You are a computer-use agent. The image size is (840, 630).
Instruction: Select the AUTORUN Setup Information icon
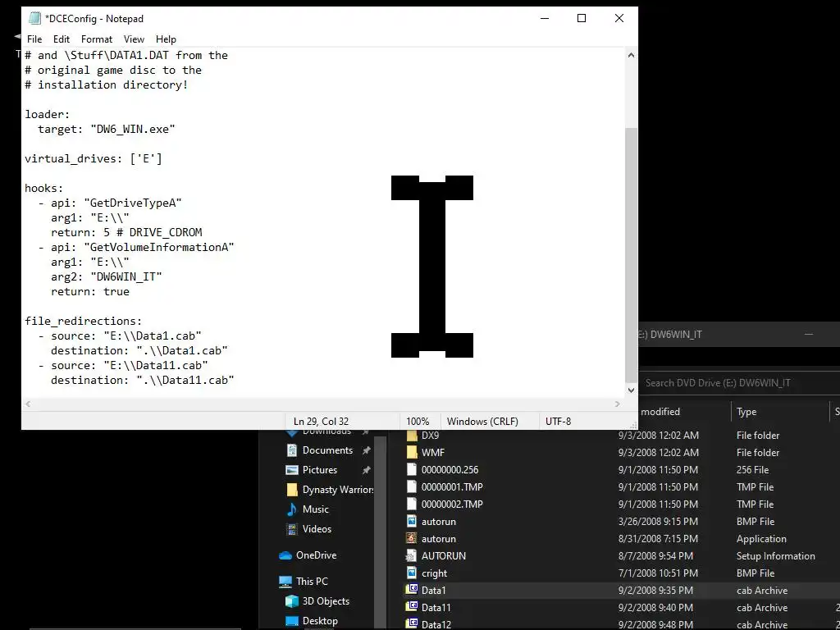click(412, 555)
